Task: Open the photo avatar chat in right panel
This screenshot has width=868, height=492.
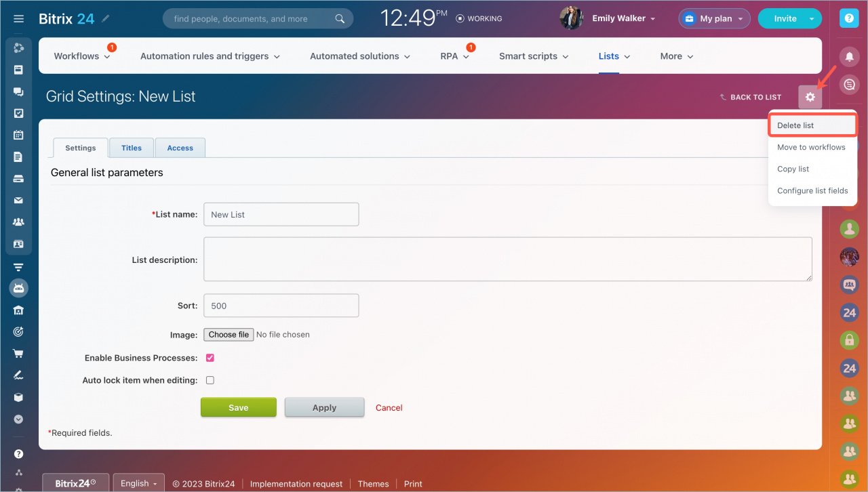Action: (850, 256)
